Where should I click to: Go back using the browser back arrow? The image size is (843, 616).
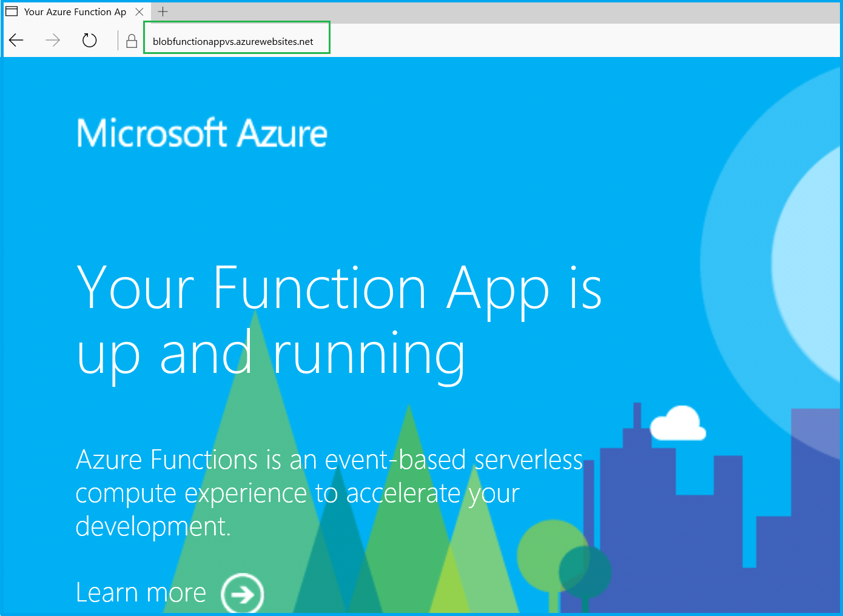point(16,41)
